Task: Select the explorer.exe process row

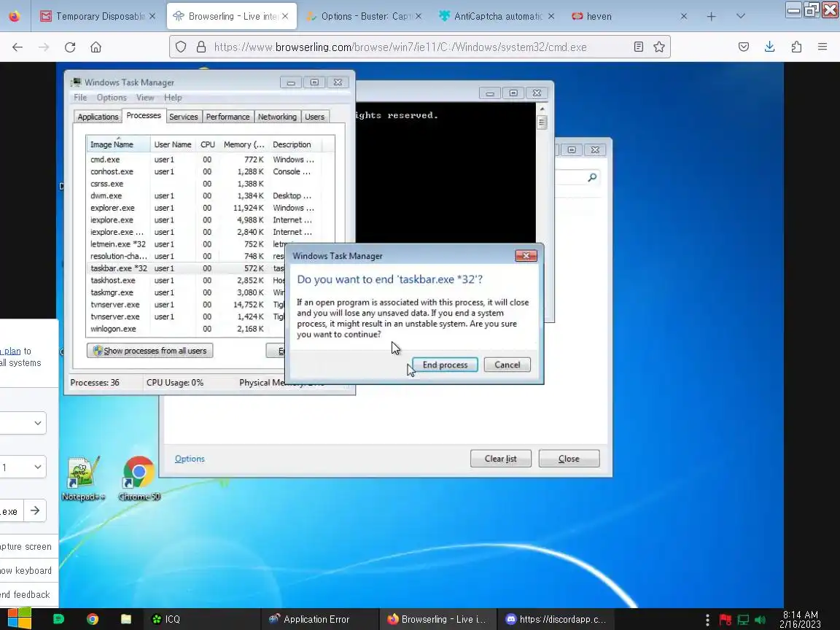Action: pos(210,208)
